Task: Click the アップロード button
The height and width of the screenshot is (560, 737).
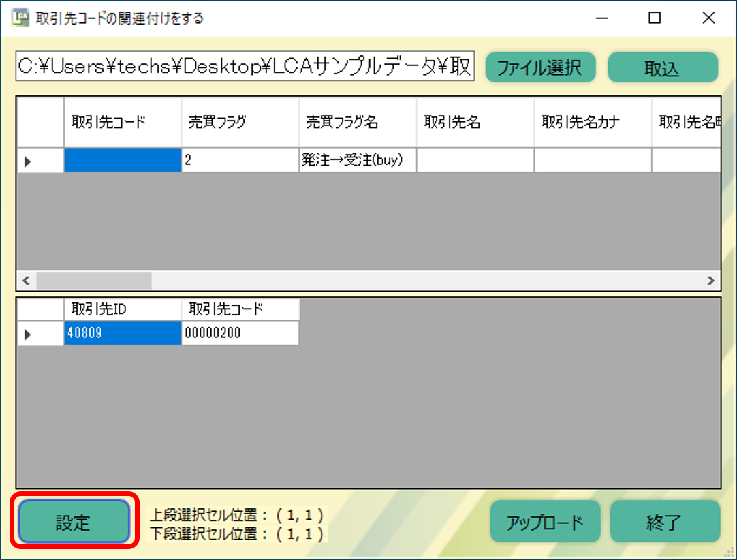Action: (545, 523)
